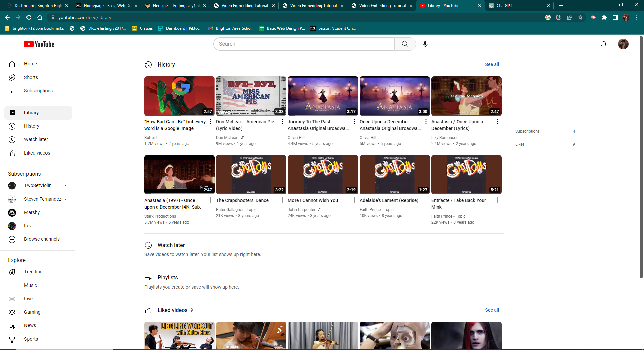This screenshot has height=350, width=644.
Task: Play Bye-Bye Miss American Pie thumbnail
Action: click(251, 96)
